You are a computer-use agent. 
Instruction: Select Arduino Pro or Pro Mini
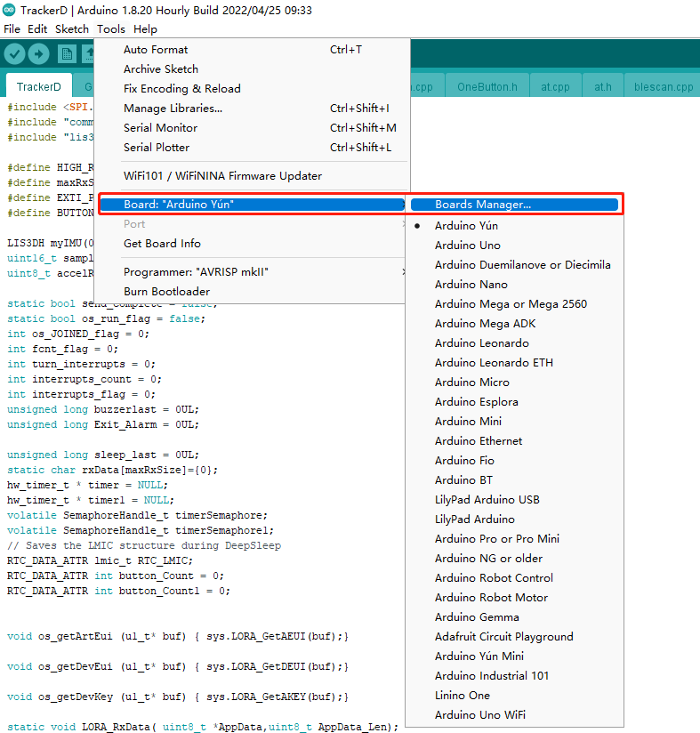[514, 539]
